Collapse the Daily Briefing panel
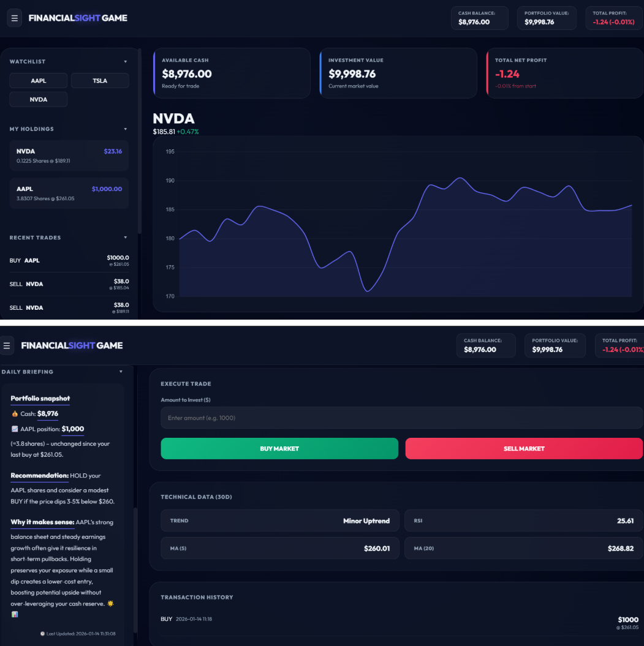Image resolution: width=644 pixels, height=646 pixels. [x=121, y=371]
